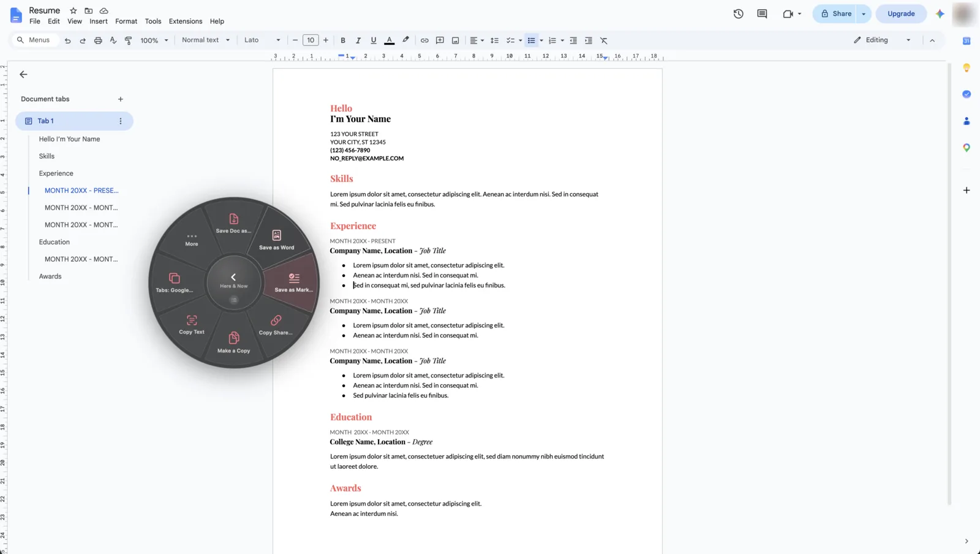
Task: Choose Copy Share link in radial menu
Action: coord(276,325)
